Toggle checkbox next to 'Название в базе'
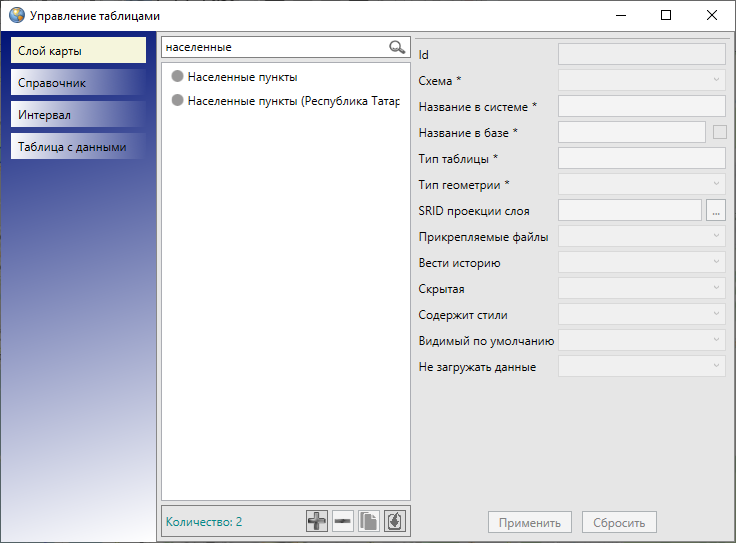Image resolution: width=736 pixels, height=543 pixels. 719,131
